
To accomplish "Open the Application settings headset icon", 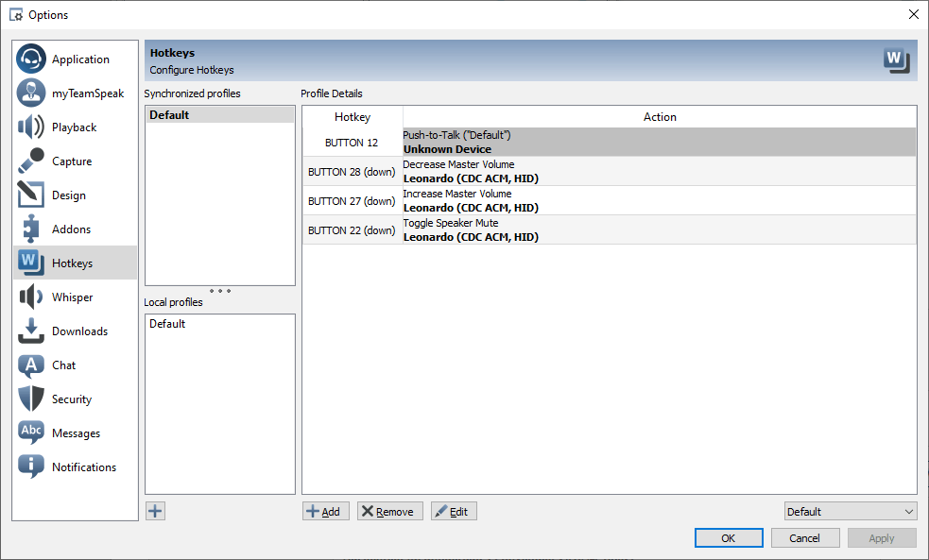I will 31,59.
